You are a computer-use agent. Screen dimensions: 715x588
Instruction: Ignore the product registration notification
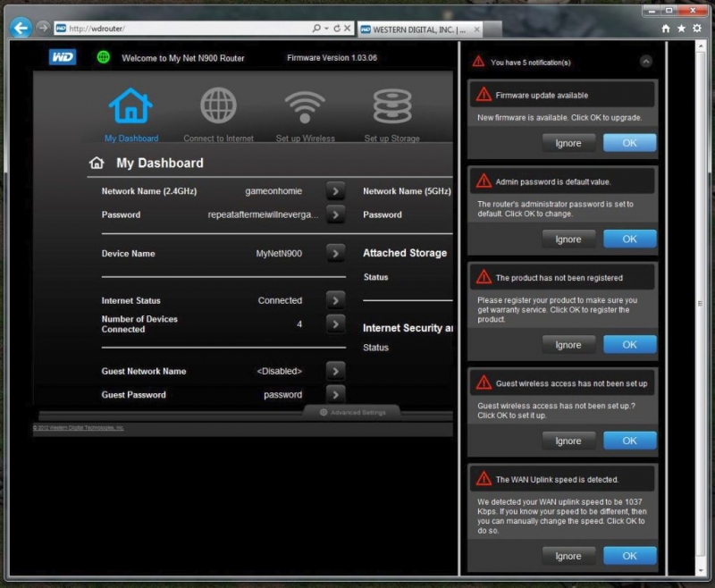coord(568,345)
